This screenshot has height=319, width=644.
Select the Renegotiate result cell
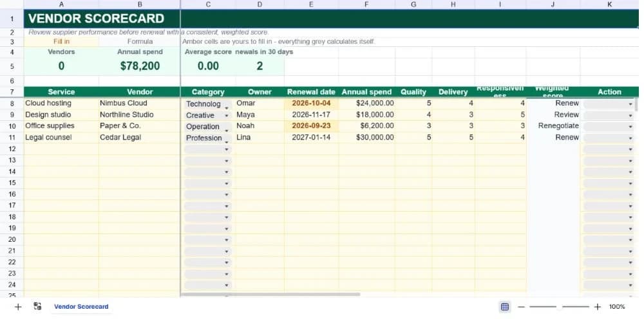click(553, 126)
